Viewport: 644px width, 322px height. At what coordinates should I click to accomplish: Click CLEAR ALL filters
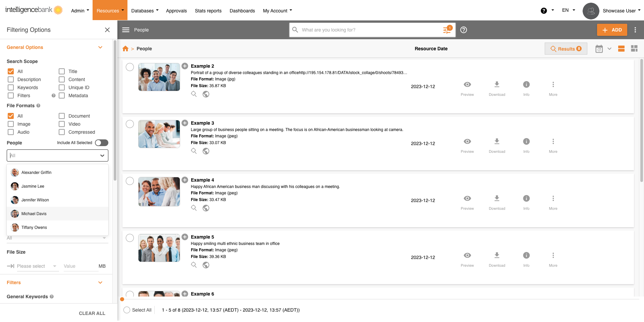pyautogui.click(x=92, y=313)
